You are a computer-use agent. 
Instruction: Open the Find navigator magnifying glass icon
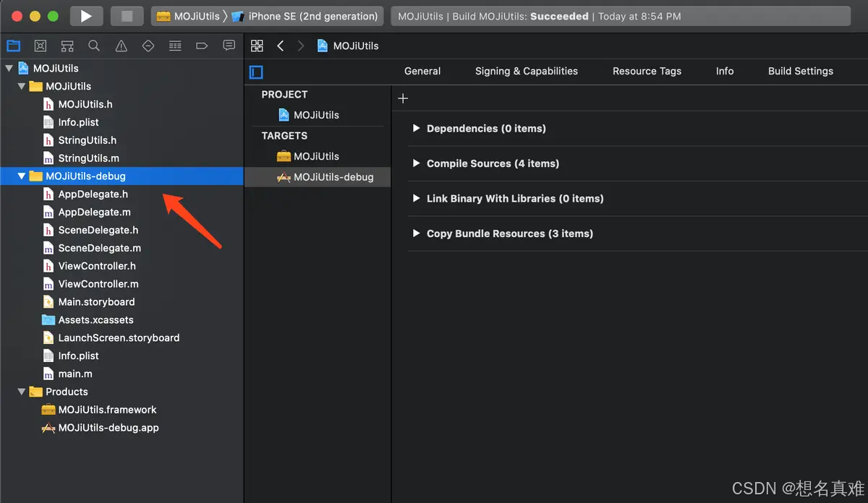tap(93, 46)
